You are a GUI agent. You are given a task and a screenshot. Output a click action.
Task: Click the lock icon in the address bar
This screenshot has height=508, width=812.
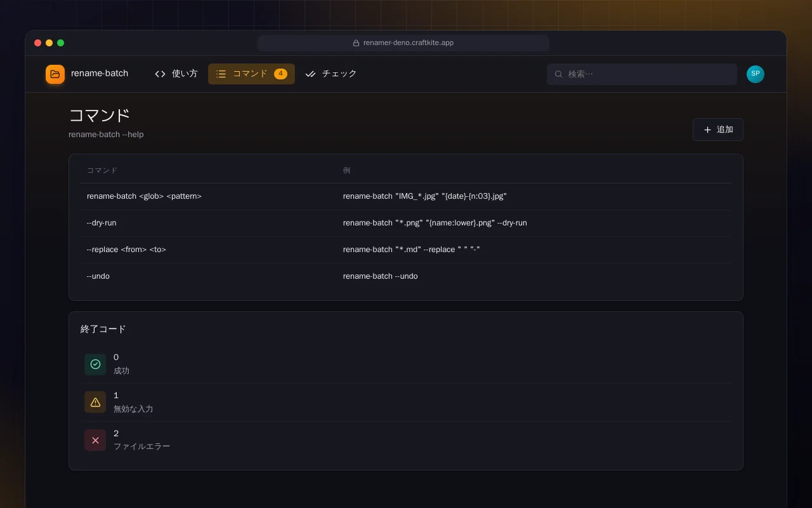[357, 43]
